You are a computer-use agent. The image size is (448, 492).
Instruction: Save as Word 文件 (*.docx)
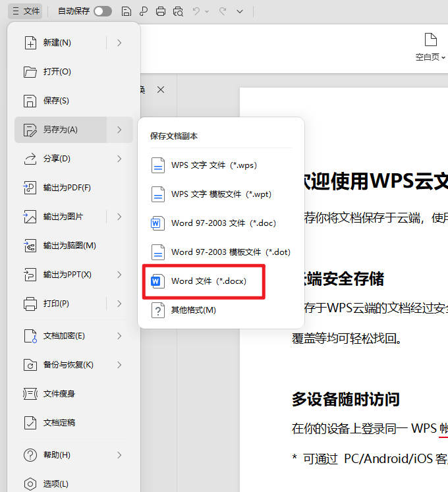pyautogui.click(x=221, y=281)
